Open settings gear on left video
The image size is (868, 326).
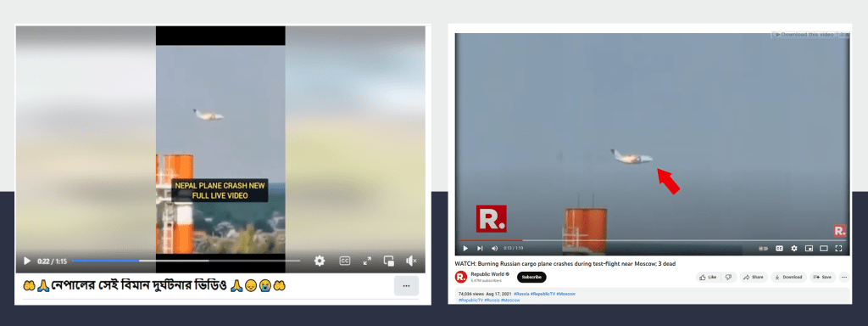pos(320,261)
